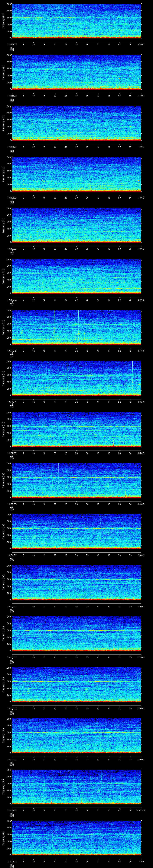The image size is (153, 868).
Task: Click the 1:00 end label of the last axis
Action: pos(141,861)
